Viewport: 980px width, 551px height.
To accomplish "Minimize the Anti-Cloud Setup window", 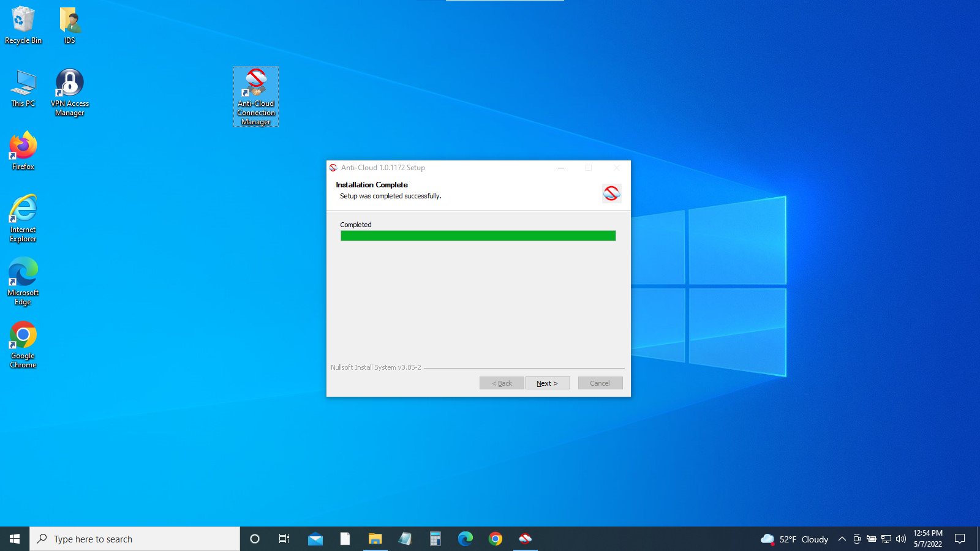I will pyautogui.click(x=561, y=168).
